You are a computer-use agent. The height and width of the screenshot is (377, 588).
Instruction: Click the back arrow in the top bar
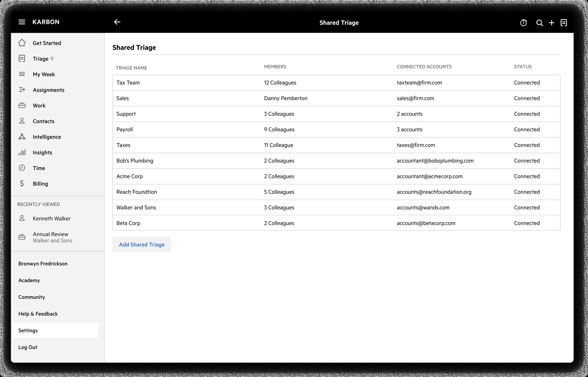[117, 22]
